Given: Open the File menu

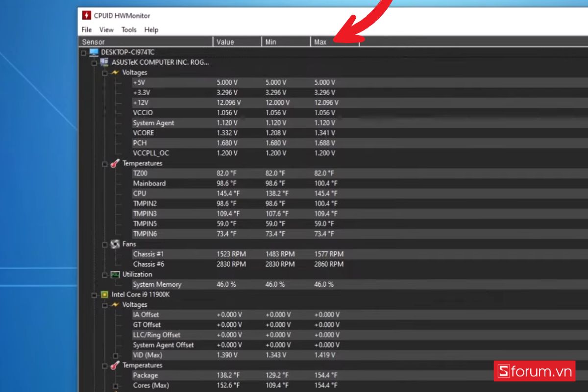Looking at the screenshot, I should (x=87, y=30).
